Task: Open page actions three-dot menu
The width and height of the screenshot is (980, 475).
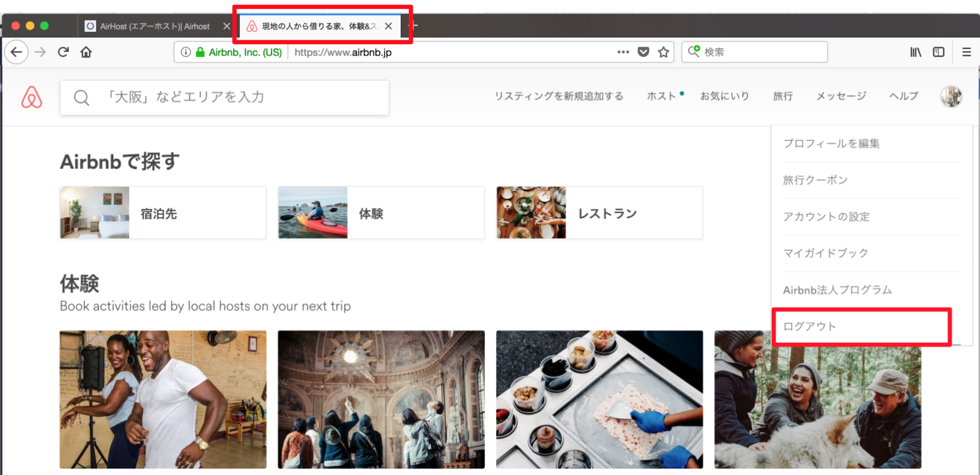Action: (x=623, y=52)
